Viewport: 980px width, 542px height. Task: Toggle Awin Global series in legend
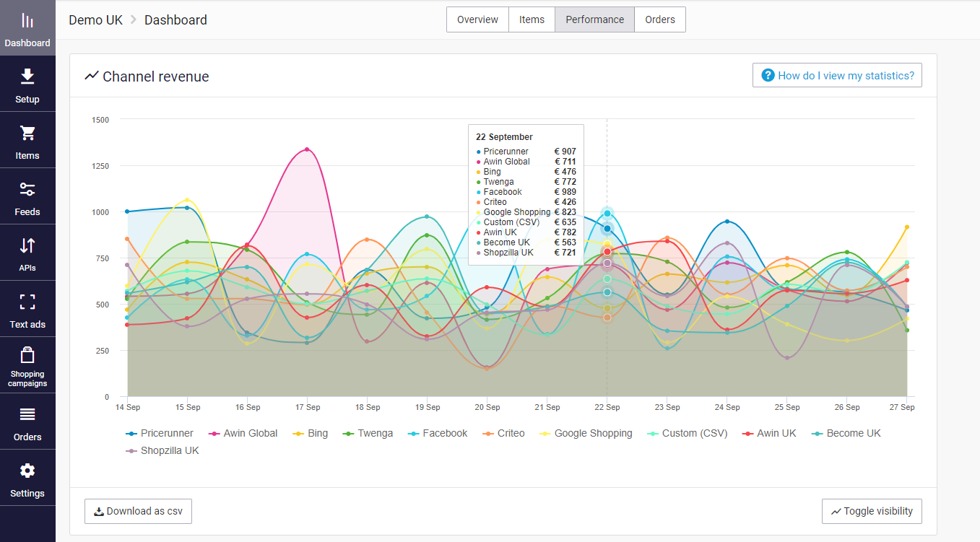(243, 433)
